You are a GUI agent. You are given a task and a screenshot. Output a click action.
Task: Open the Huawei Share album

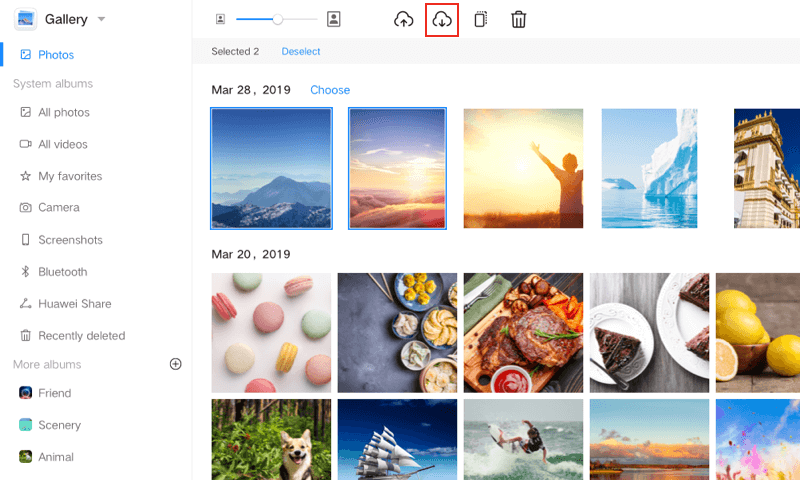[74, 304]
